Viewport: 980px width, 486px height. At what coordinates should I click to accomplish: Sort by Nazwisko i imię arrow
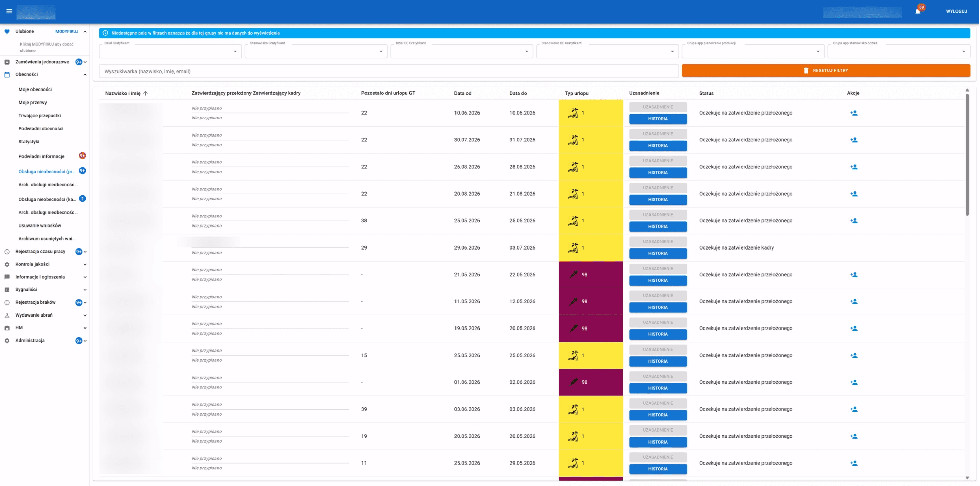coord(145,93)
